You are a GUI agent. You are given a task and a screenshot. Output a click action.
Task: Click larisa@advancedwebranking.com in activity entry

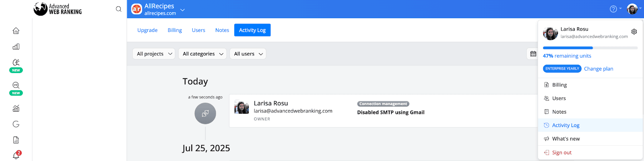(x=293, y=111)
